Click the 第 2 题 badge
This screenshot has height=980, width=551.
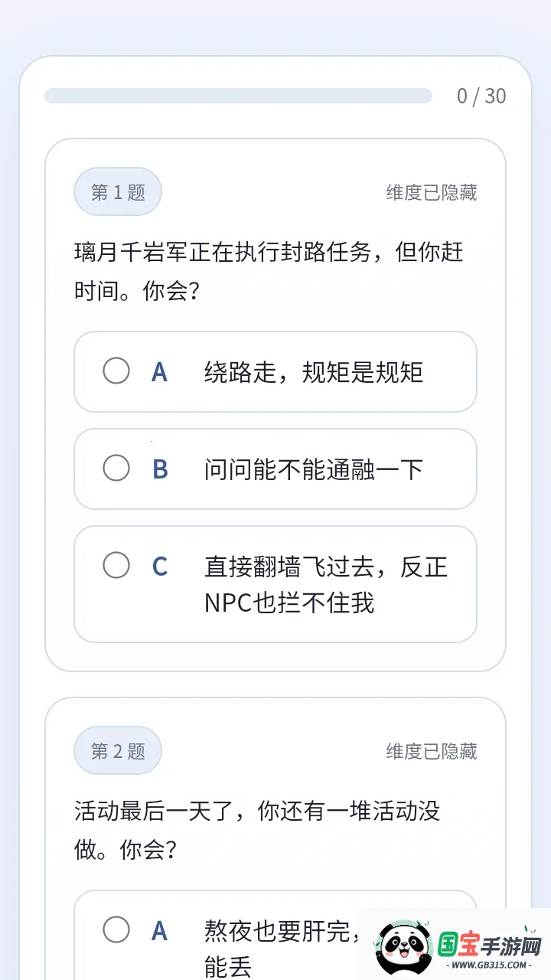[118, 751]
